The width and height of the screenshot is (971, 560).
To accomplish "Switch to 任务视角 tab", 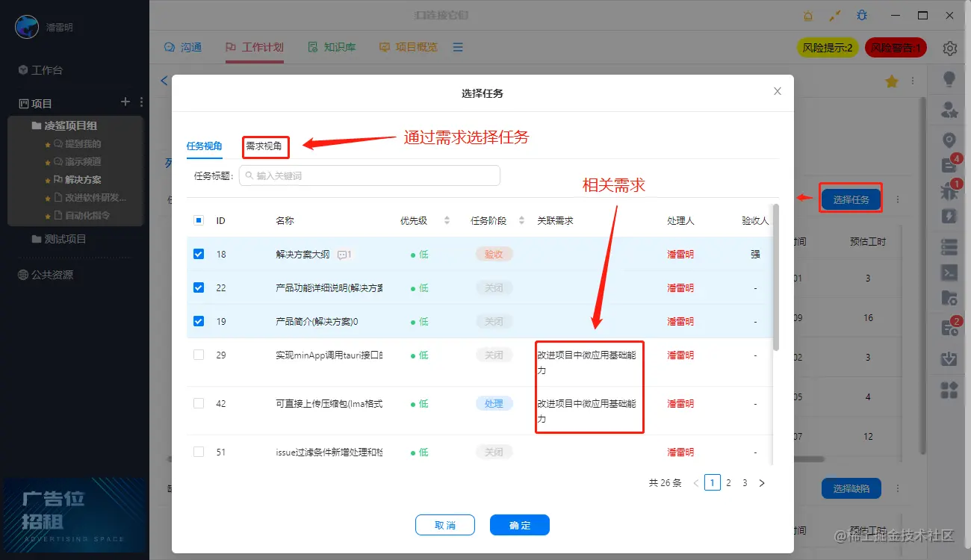I will pyautogui.click(x=205, y=146).
